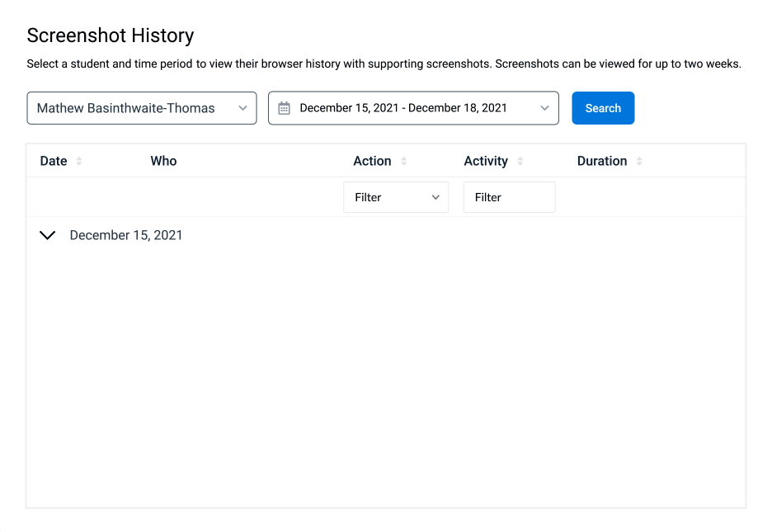Click the Who column header
The height and width of the screenshot is (532, 772).
click(x=163, y=161)
